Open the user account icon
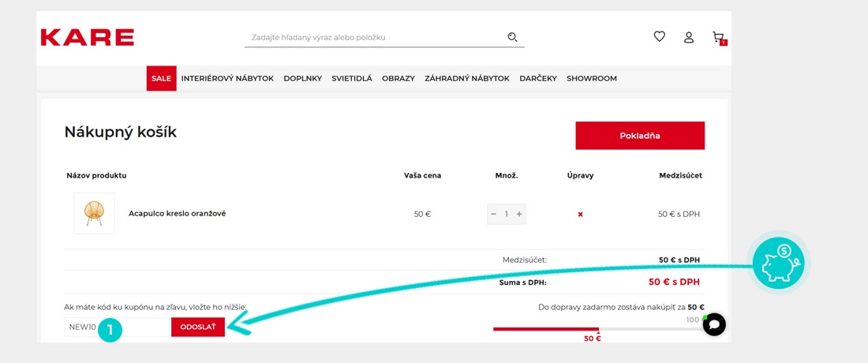 pyautogui.click(x=689, y=37)
